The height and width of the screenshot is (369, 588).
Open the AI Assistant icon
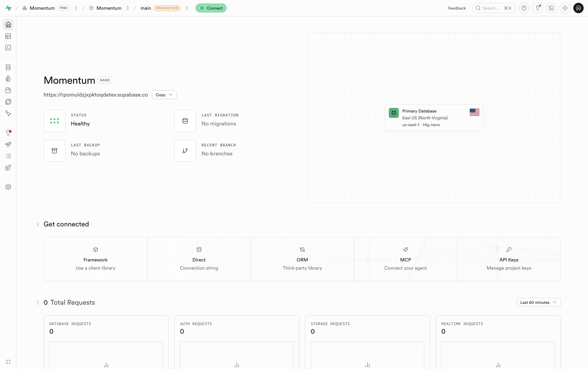[565, 8]
